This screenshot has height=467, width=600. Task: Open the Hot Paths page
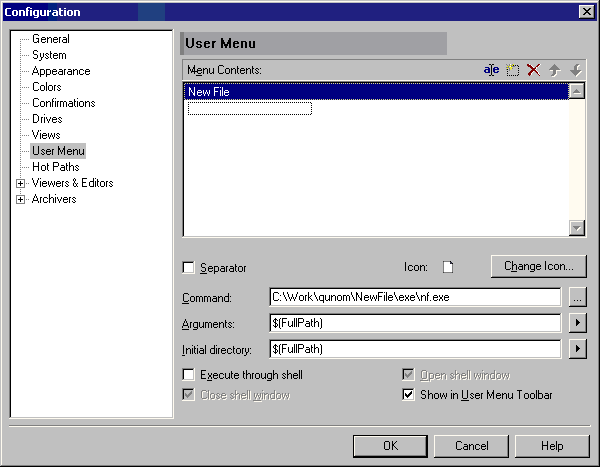[55, 167]
